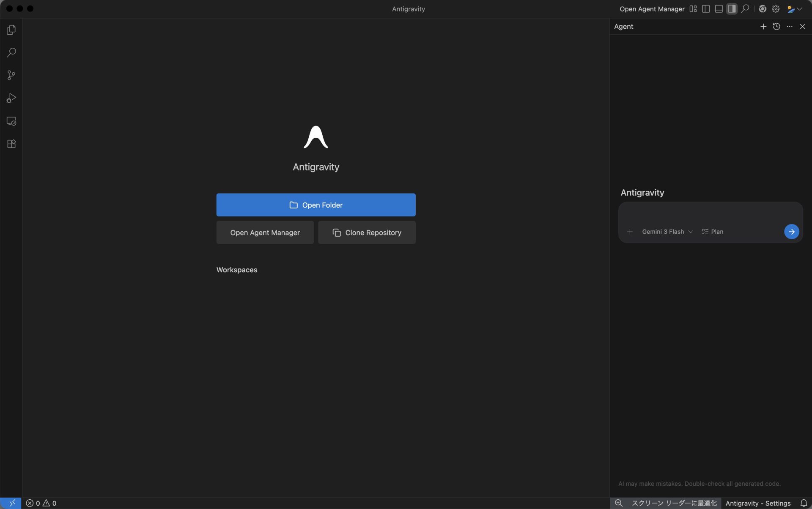Launch Run and Debug view
This screenshot has height=509, width=812.
(x=11, y=98)
